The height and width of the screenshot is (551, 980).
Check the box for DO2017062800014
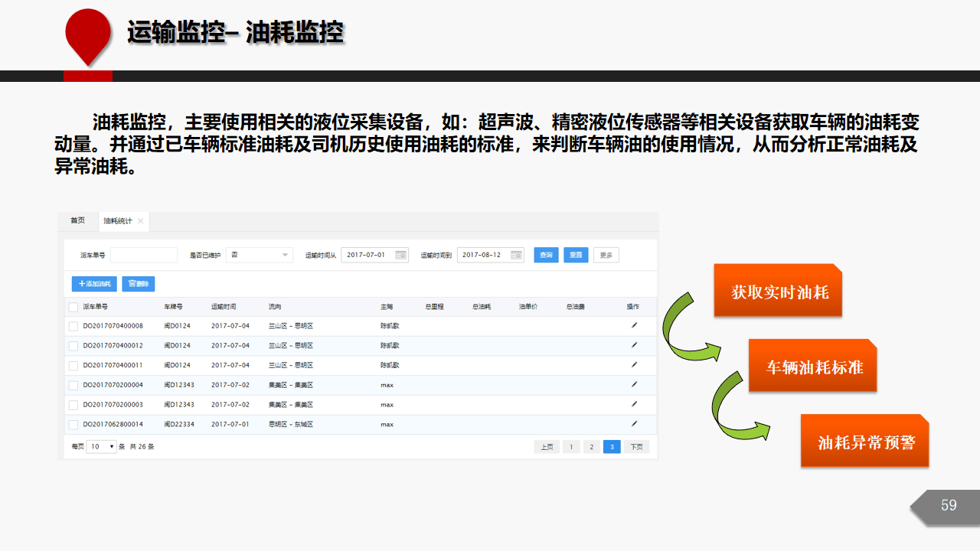click(73, 425)
